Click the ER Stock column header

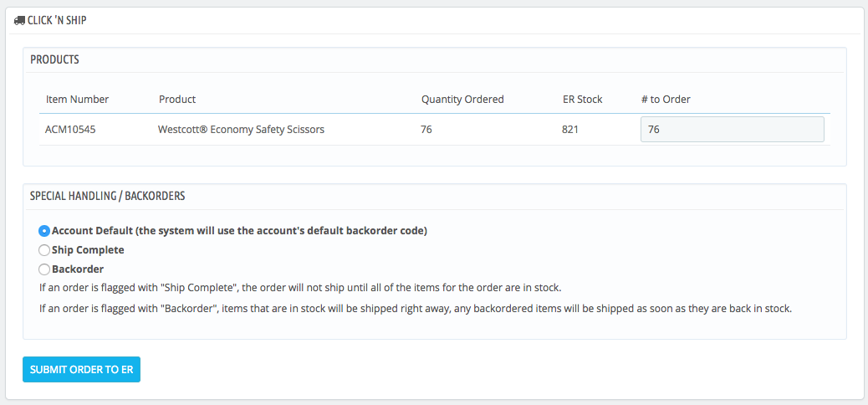pos(582,100)
